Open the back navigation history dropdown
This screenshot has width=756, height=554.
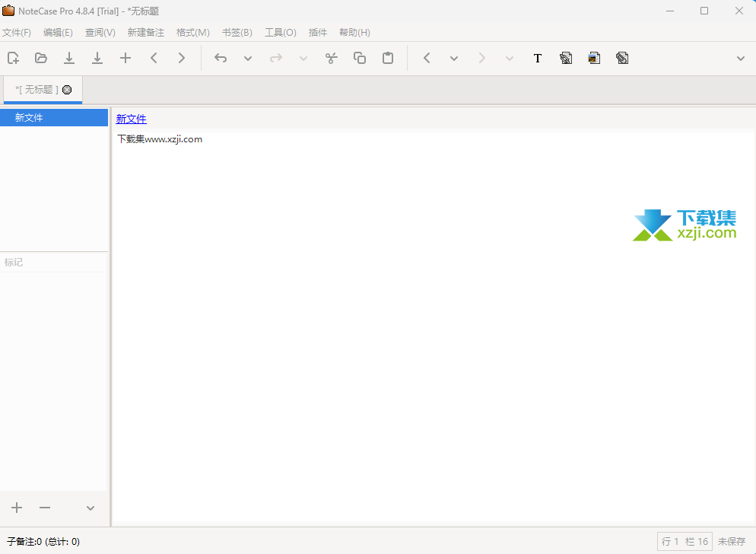[454, 59]
